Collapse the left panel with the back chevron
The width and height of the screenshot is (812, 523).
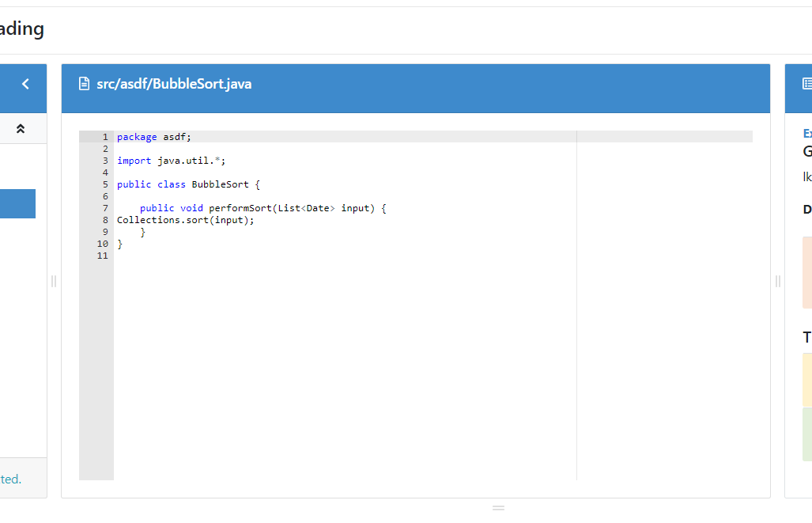click(25, 84)
